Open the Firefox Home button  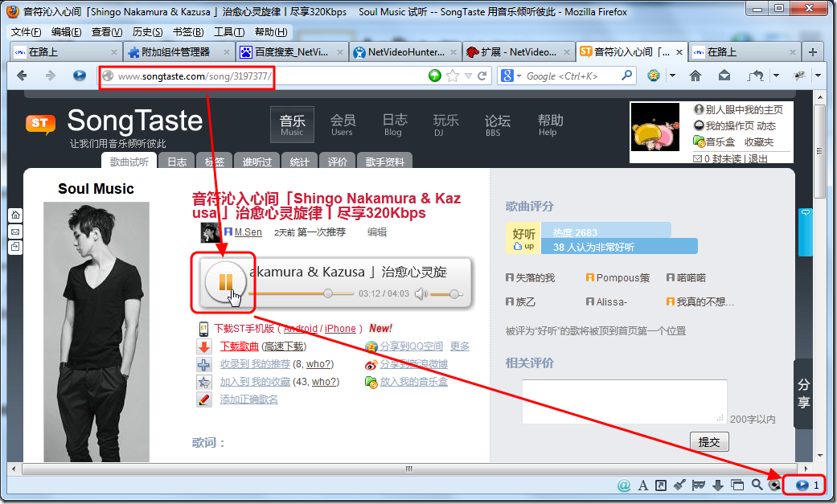pyautogui.click(x=695, y=76)
